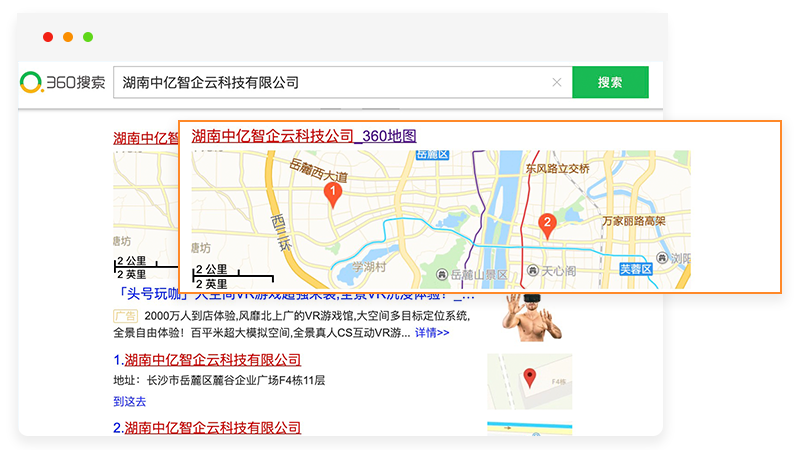Viewport: 800px width, 450px height.
Task: Click map marker 2 near 万家丽路高架
Action: pos(547,227)
